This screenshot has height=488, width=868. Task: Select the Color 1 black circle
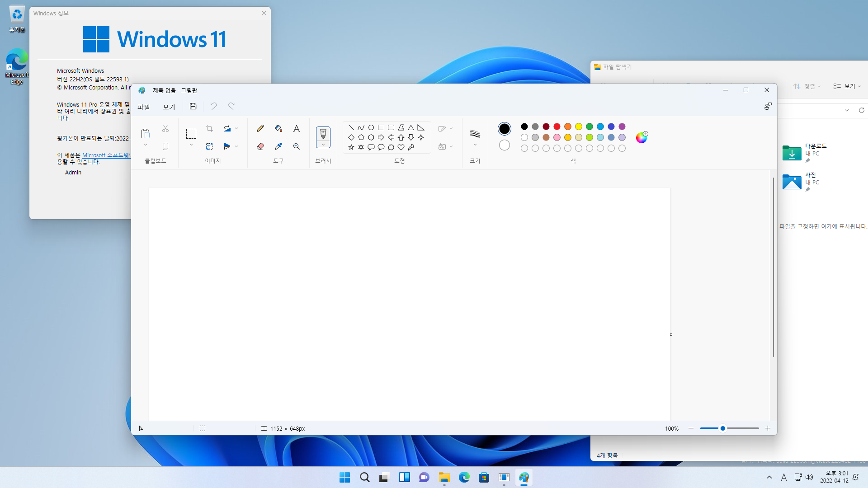pos(505,129)
